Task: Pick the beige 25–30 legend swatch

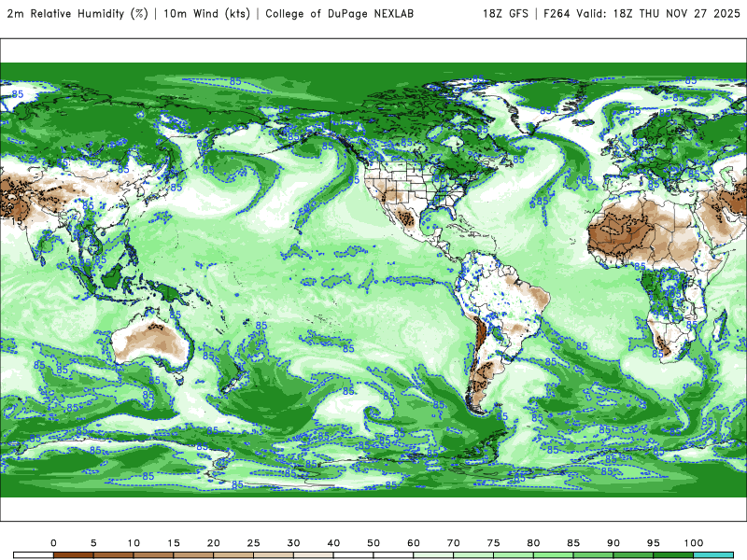Action: pos(274,555)
